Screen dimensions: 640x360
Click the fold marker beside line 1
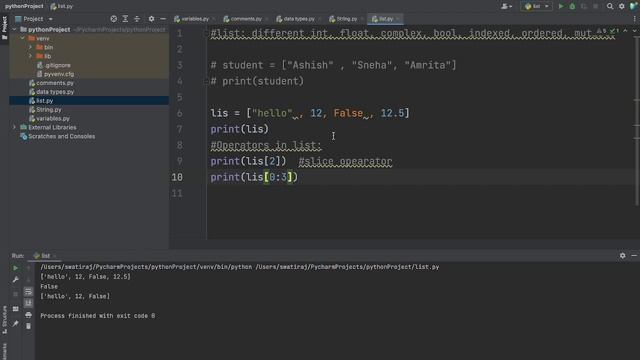206,33
